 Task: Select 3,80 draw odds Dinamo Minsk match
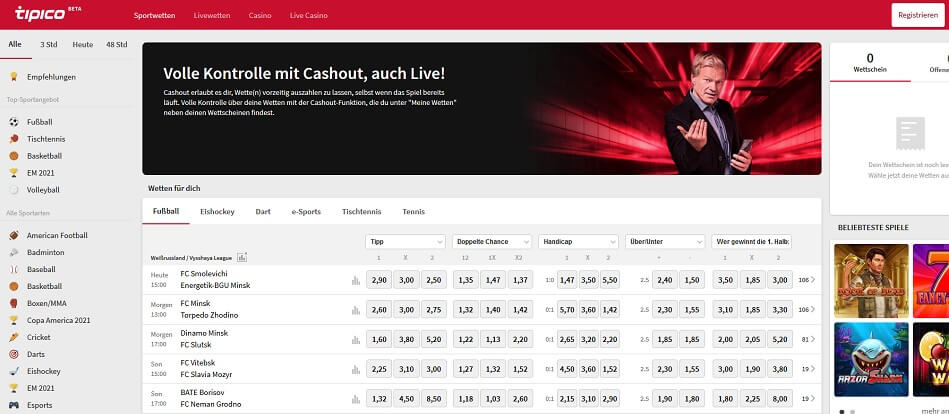pyautogui.click(x=406, y=339)
